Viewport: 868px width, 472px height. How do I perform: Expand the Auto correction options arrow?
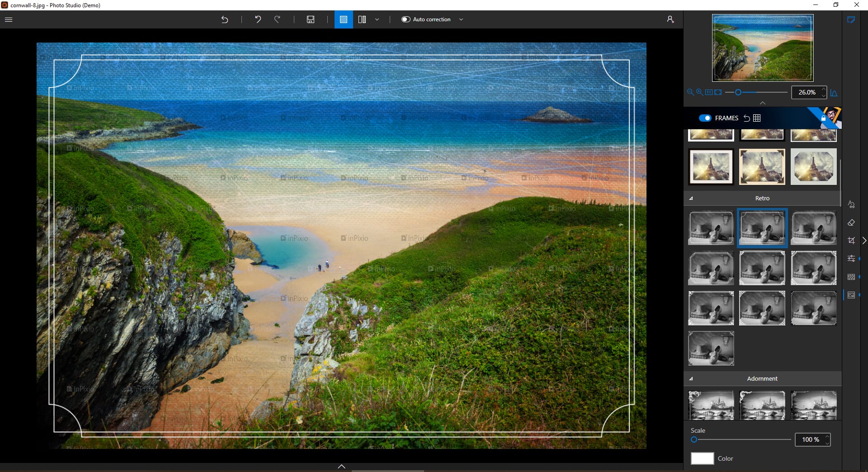pyautogui.click(x=461, y=19)
